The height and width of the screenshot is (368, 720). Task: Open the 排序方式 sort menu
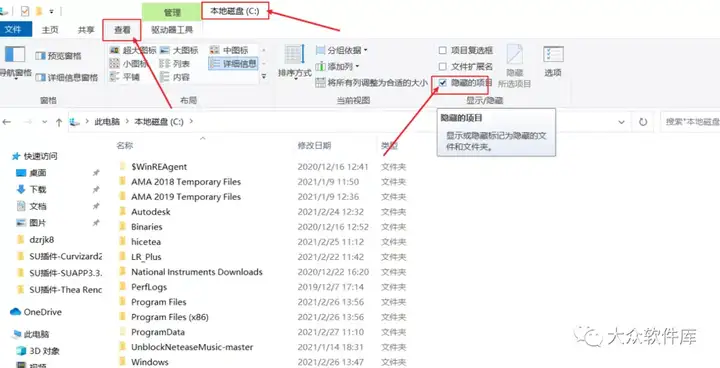(294, 62)
